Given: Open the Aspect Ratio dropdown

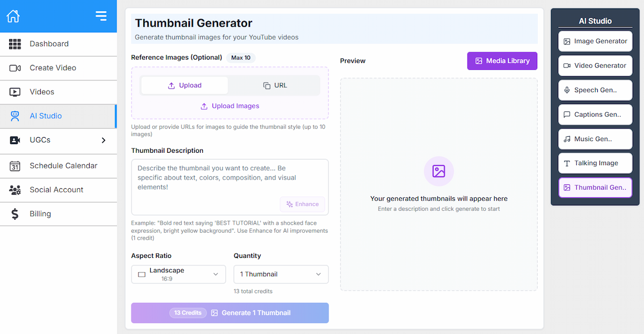Looking at the screenshot, I should (178, 274).
